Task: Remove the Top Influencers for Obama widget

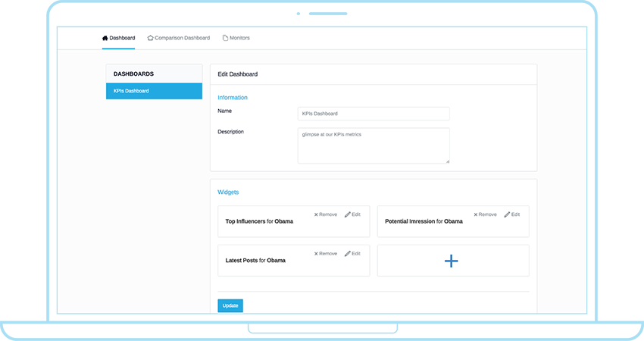Action: click(326, 214)
